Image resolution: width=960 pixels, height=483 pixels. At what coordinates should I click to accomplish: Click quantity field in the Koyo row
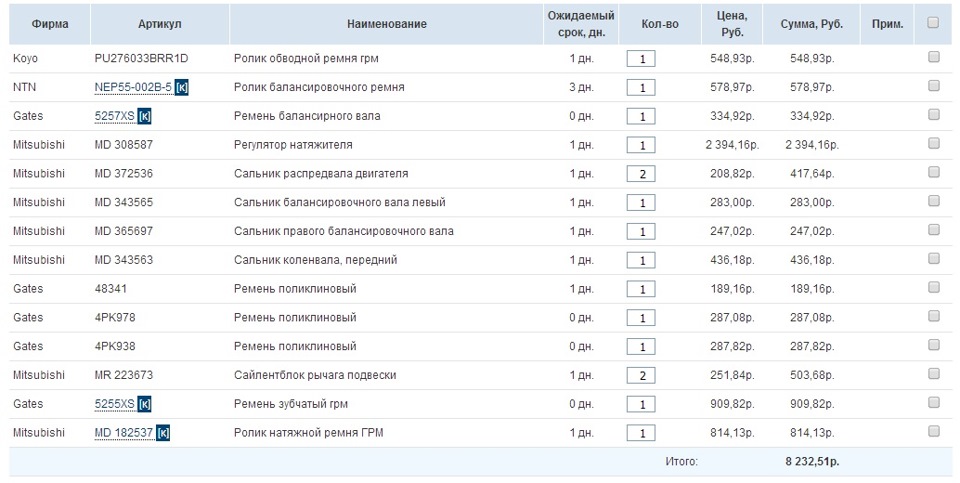coord(640,59)
